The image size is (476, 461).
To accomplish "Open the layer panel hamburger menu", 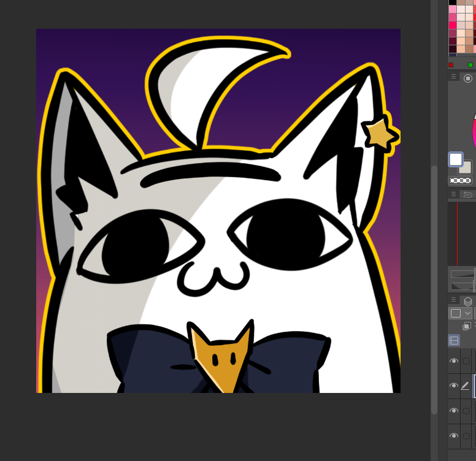I will [x=453, y=300].
